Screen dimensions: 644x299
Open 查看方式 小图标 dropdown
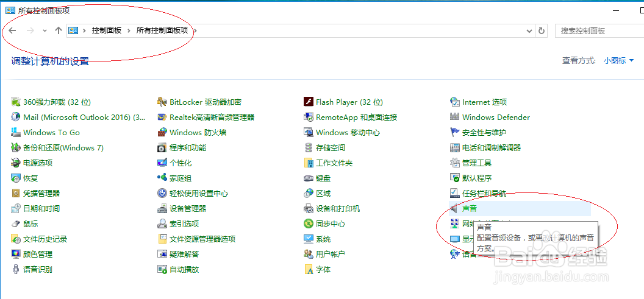coord(619,61)
